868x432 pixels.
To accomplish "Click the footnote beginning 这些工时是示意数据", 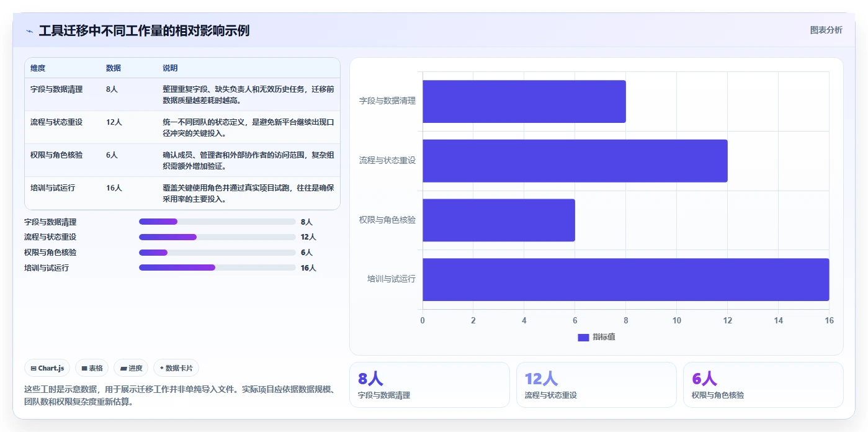I will (x=180, y=395).
